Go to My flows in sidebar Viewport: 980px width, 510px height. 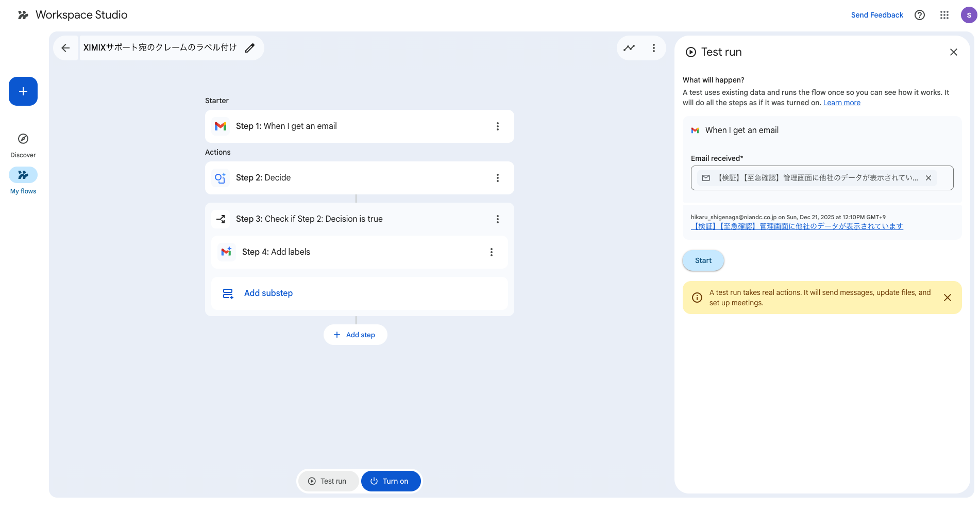pos(23,175)
